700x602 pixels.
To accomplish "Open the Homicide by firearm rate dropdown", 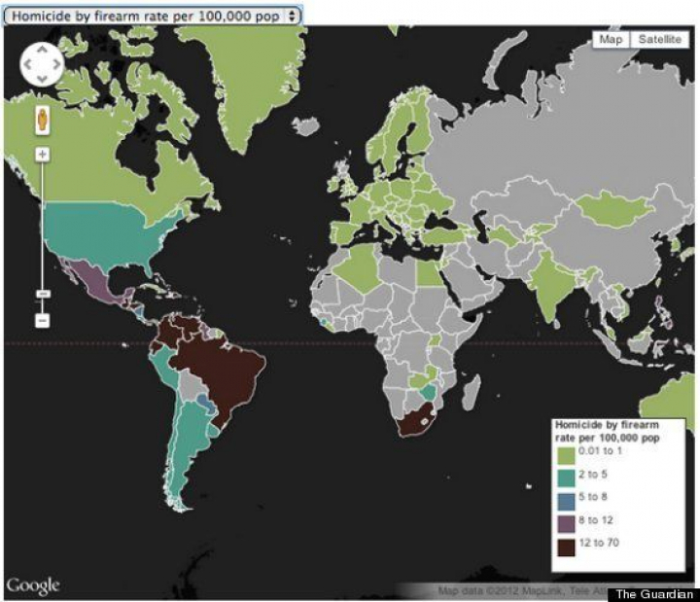I will [153, 17].
